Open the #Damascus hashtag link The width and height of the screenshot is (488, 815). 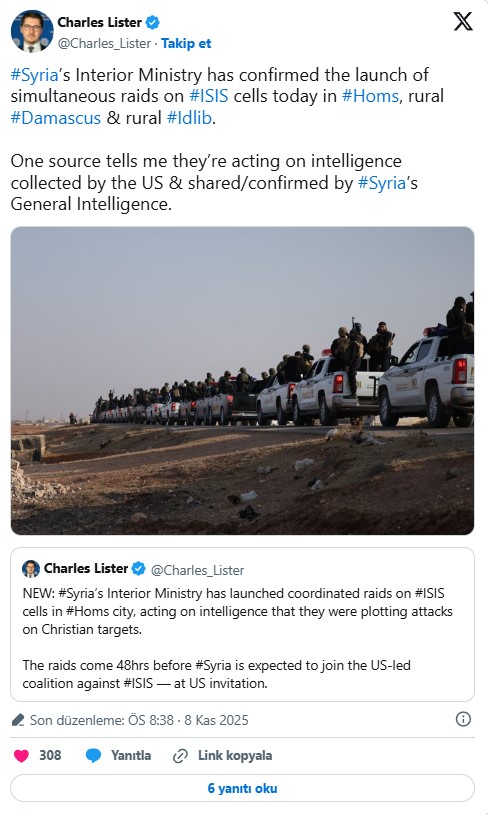click(56, 118)
